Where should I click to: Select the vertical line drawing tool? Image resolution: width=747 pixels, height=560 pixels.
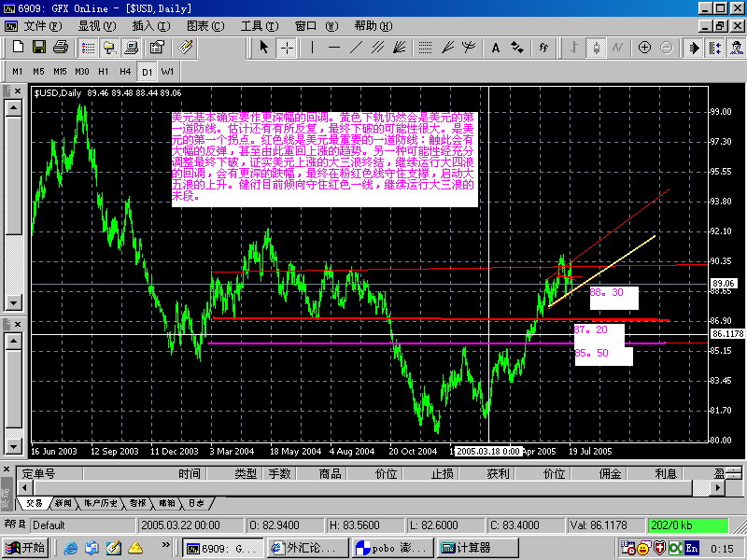pos(312,48)
